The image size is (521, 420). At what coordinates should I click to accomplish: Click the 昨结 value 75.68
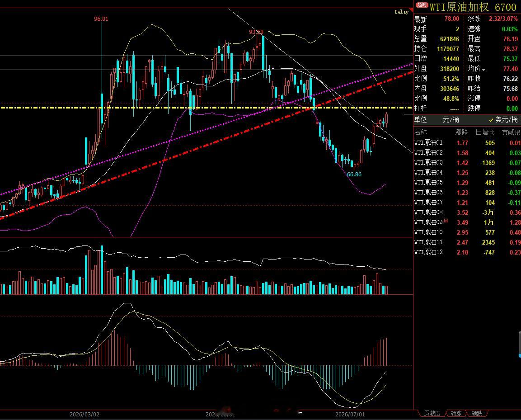point(510,89)
